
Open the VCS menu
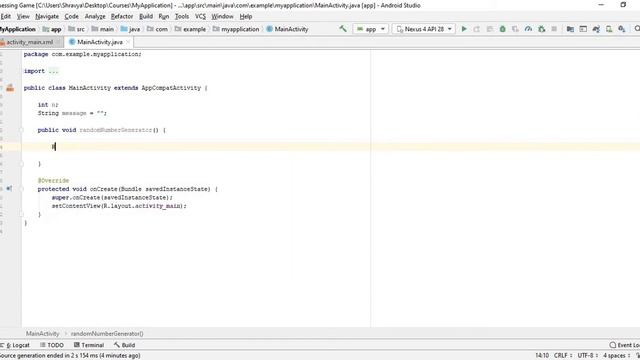point(200,16)
